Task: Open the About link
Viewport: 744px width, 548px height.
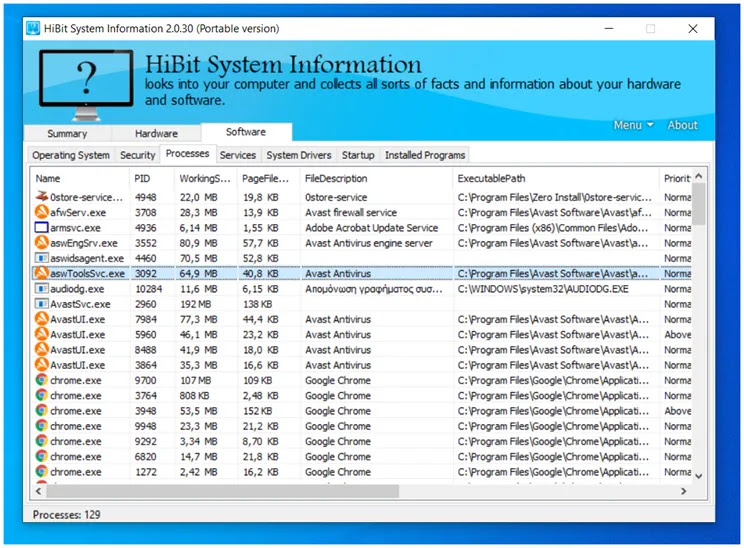Action: tap(682, 125)
